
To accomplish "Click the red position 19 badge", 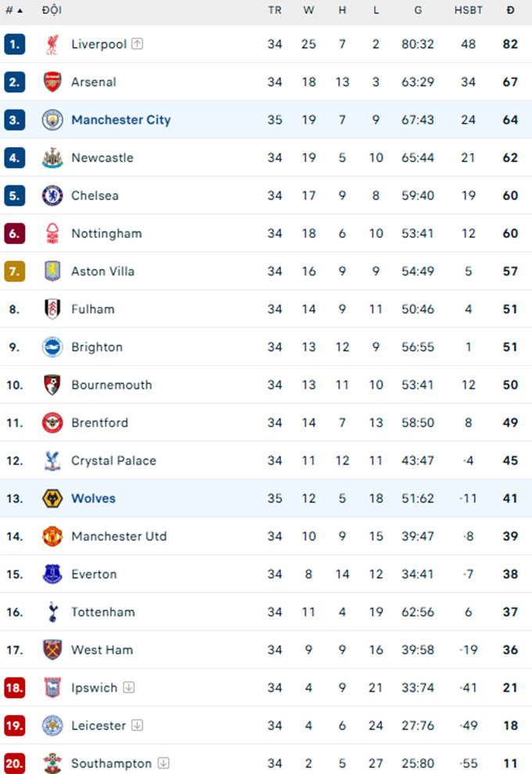I will 15,725.
